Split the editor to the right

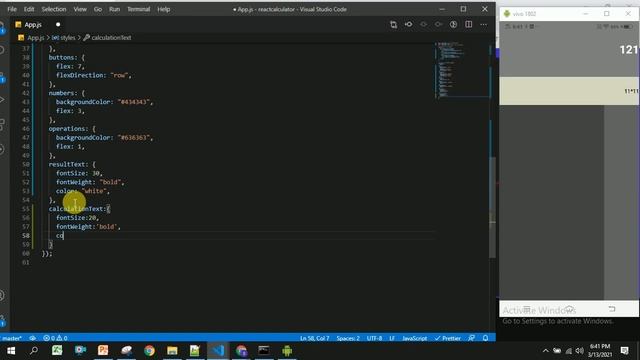pyautogui.click(x=469, y=24)
